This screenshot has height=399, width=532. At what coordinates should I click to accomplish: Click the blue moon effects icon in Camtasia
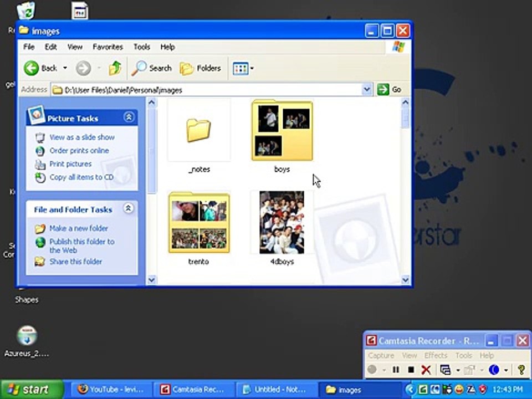click(x=494, y=370)
